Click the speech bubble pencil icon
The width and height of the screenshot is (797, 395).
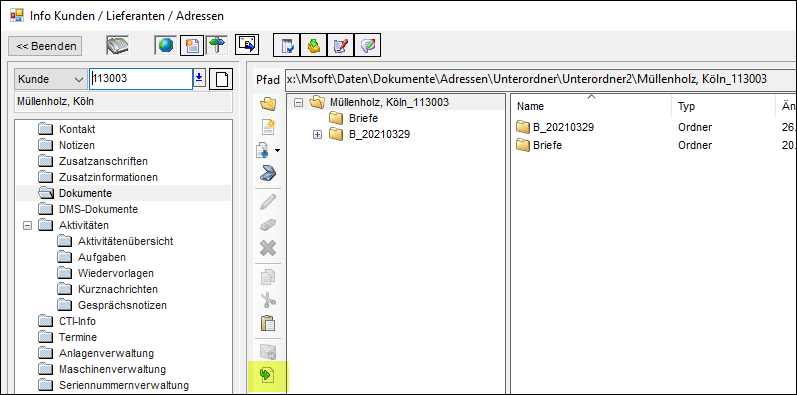point(367,46)
